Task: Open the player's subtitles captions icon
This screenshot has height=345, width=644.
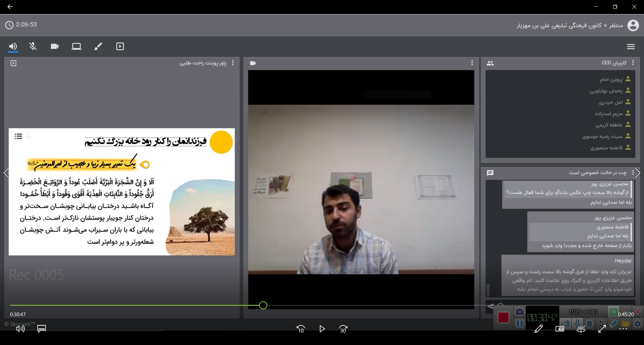Action: tap(42, 329)
